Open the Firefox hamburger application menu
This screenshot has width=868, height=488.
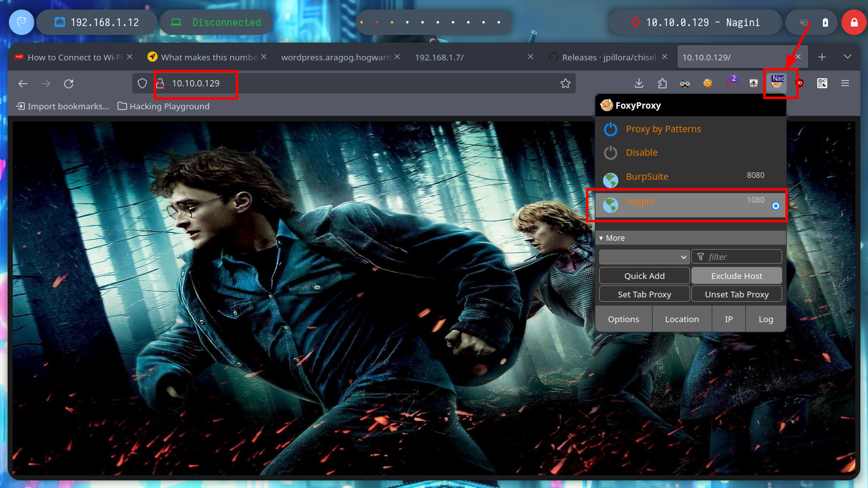coord(845,83)
